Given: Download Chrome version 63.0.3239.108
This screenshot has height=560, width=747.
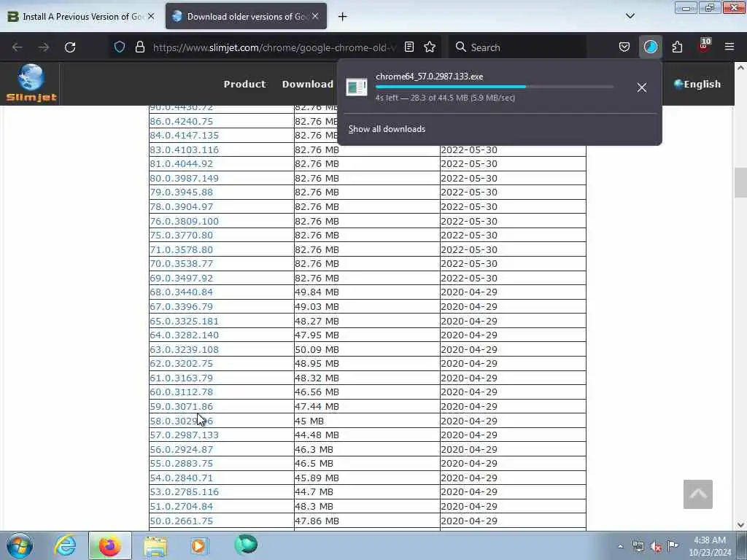Looking at the screenshot, I should (x=184, y=349).
